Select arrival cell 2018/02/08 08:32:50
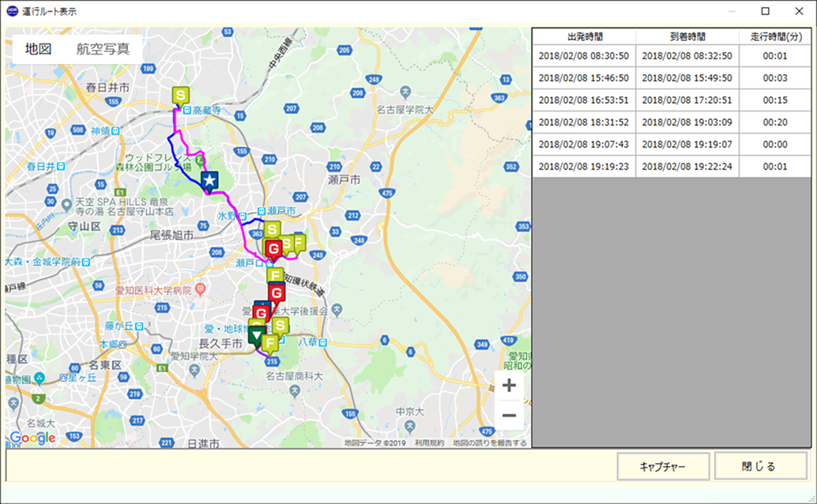Image resolution: width=817 pixels, height=504 pixels. [687, 56]
